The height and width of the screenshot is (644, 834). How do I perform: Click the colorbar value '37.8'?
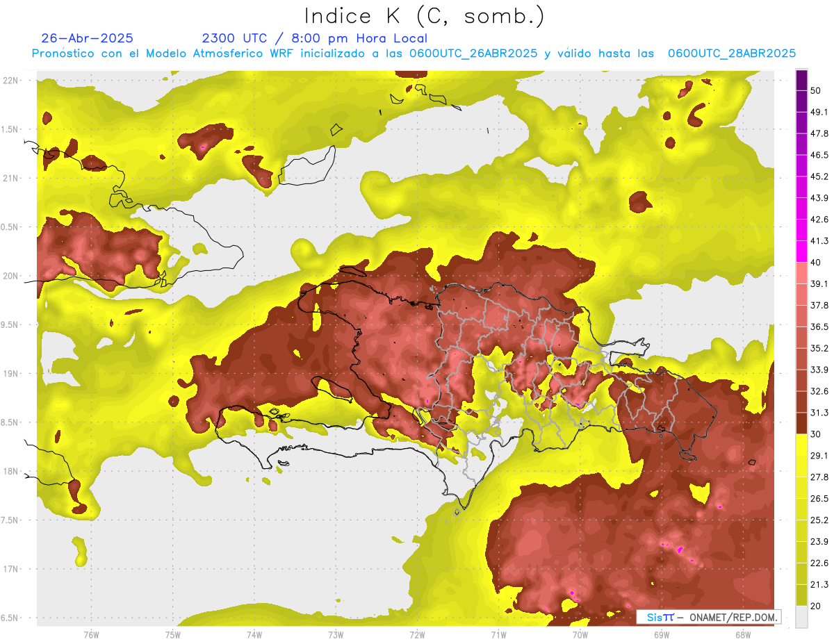819,305
